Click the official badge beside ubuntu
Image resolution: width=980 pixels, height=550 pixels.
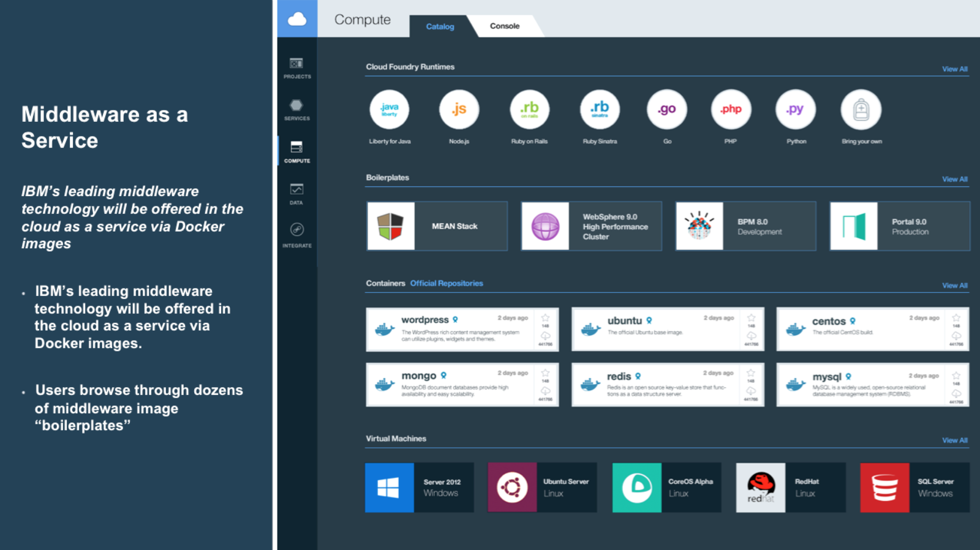tap(649, 320)
